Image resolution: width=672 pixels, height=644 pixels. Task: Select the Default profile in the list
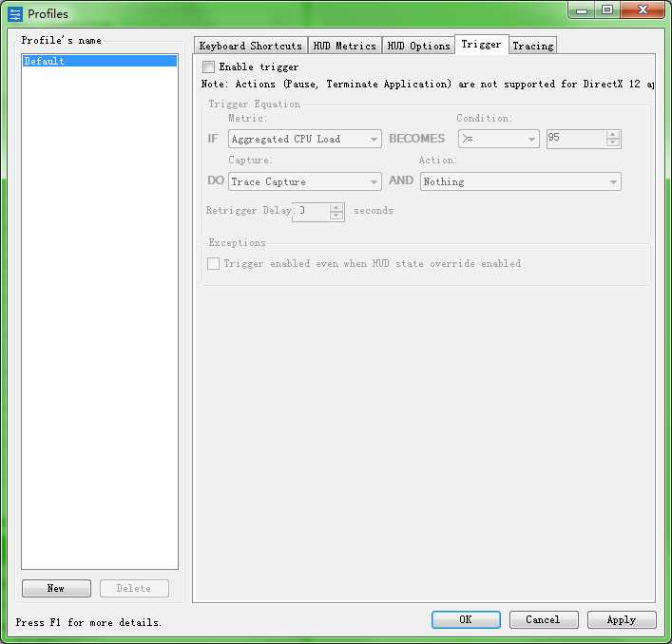(x=100, y=61)
